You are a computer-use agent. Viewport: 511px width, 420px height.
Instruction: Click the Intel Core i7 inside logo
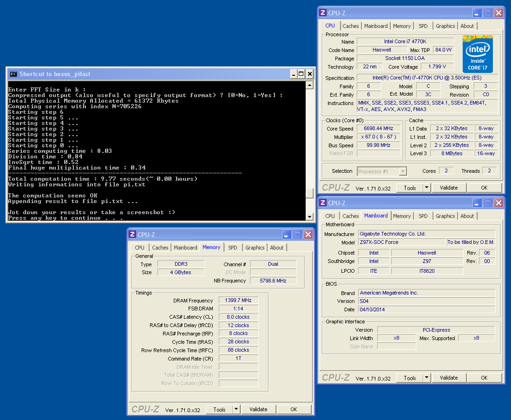(x=478, y=54)
